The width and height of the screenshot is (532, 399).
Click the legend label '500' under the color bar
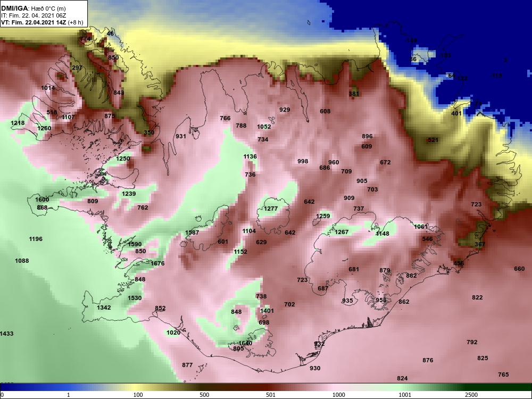[204, 395]
